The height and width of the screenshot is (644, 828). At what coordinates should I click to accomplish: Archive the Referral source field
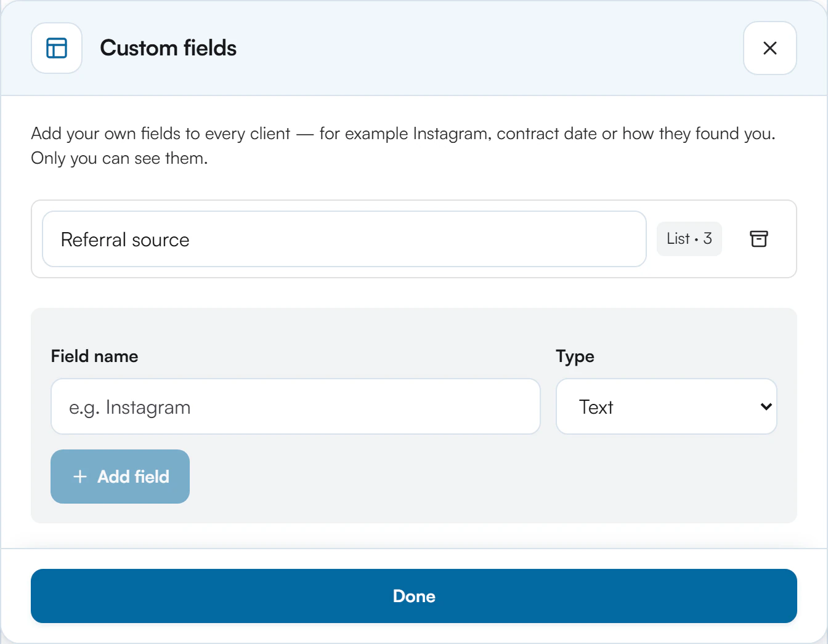pyautogui.click(x=758, y=239)
